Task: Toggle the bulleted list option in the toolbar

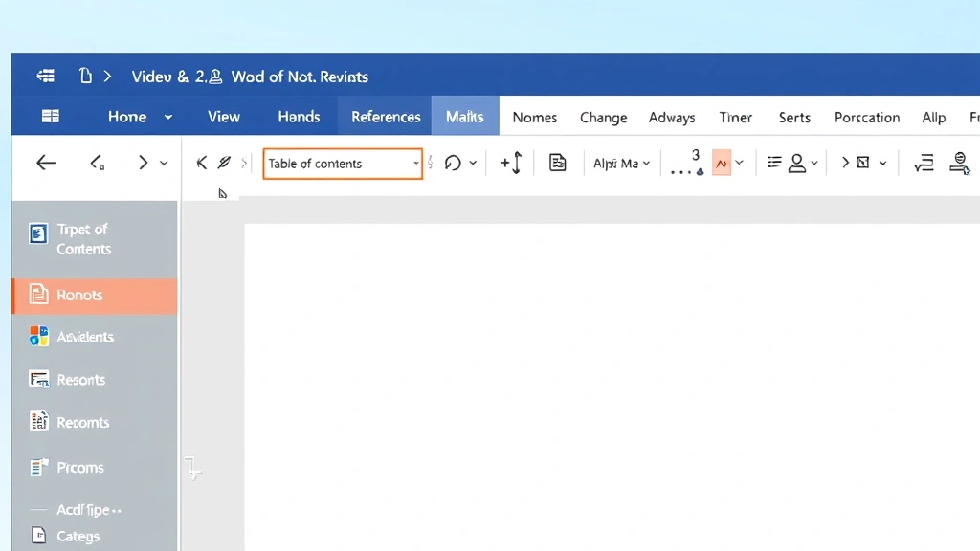Action: 774,163
